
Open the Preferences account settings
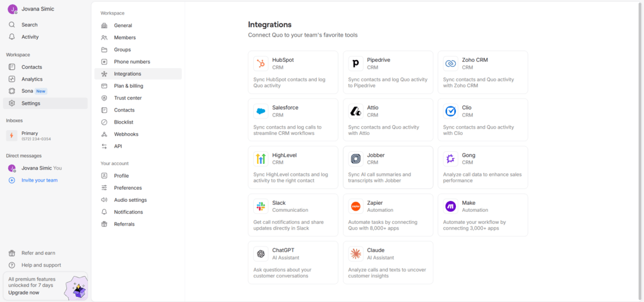pos(138,187)
